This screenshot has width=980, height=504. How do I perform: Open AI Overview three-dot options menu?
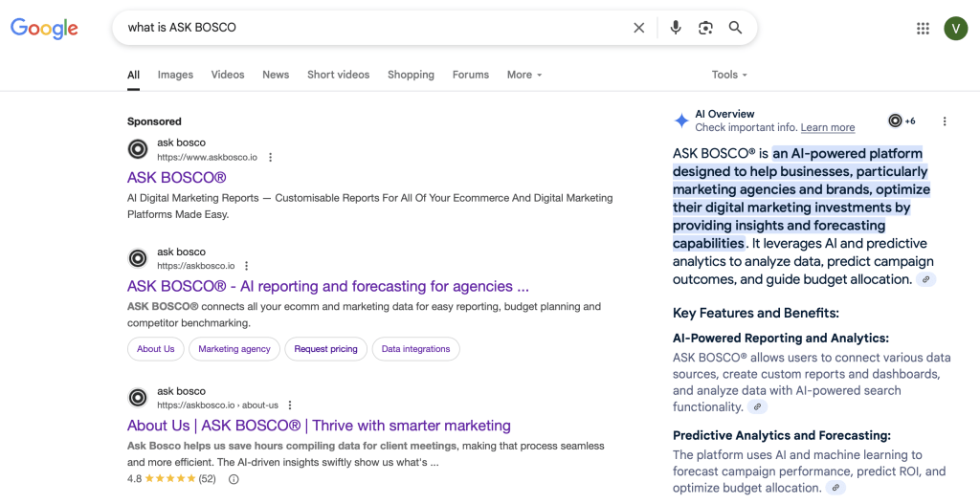945,121
